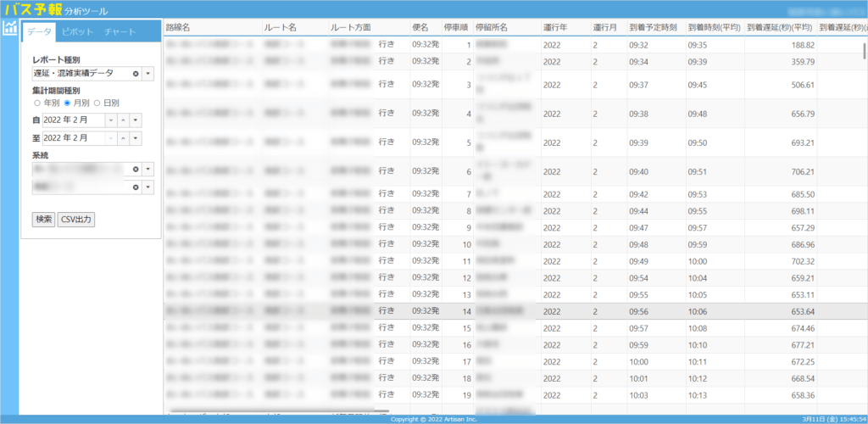Click the 検索 button

tap(44, 220)
